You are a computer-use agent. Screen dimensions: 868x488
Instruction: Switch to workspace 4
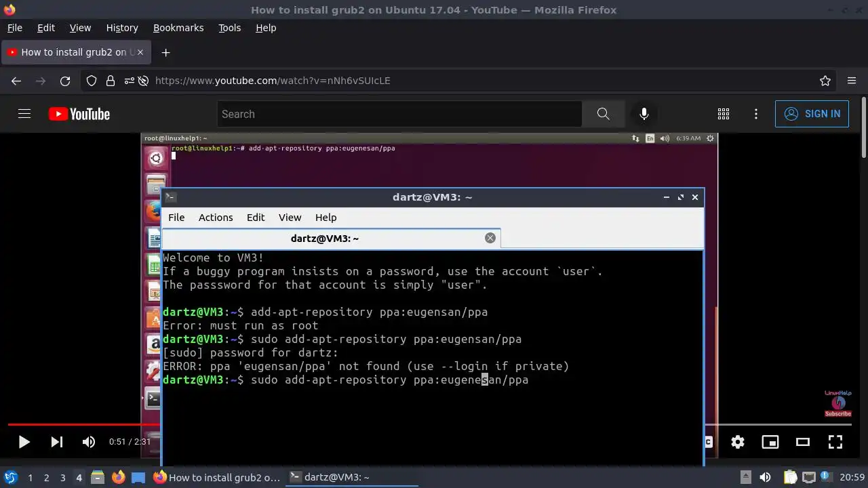pyautogui.click(x=79, y=477)
